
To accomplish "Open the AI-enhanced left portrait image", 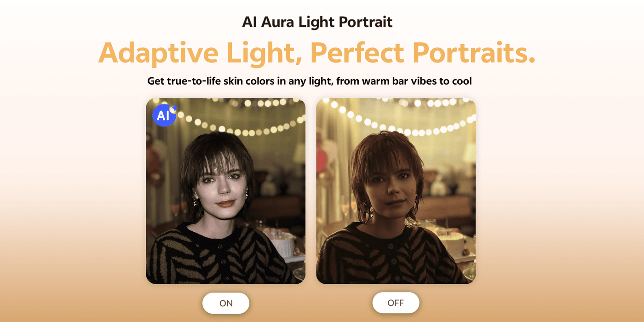I will (x=226, y=191).
